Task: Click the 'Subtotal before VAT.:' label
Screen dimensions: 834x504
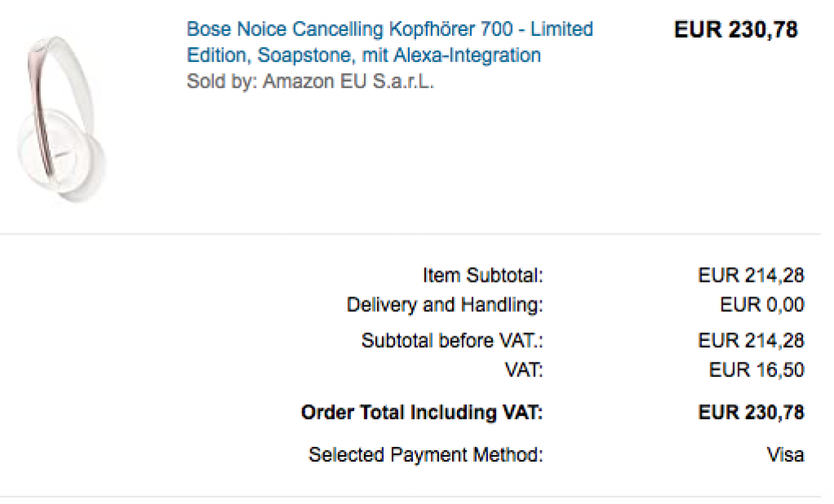Action: pos(452,340)
